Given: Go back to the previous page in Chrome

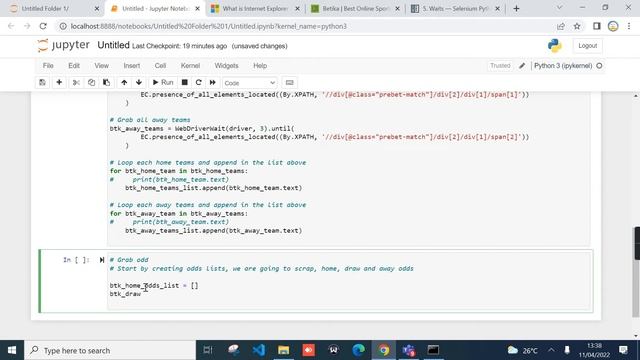Looking at the screenshot, I should [11, 26].
